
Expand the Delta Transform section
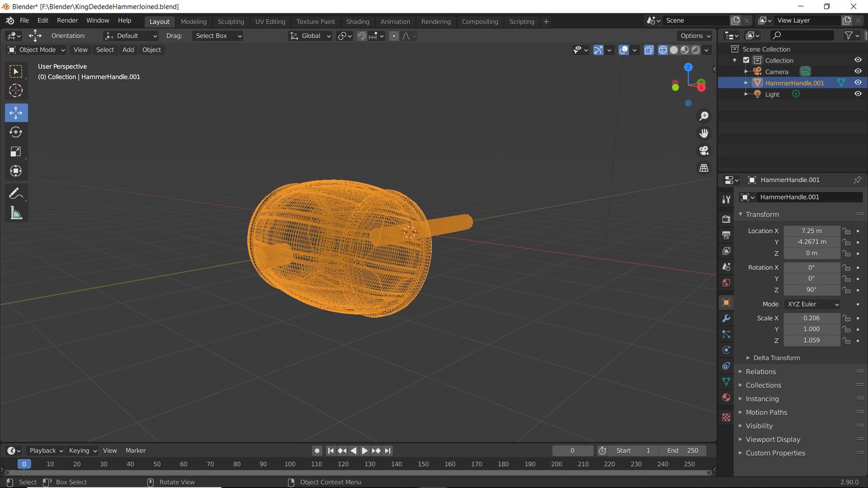[x=776, y=358]
